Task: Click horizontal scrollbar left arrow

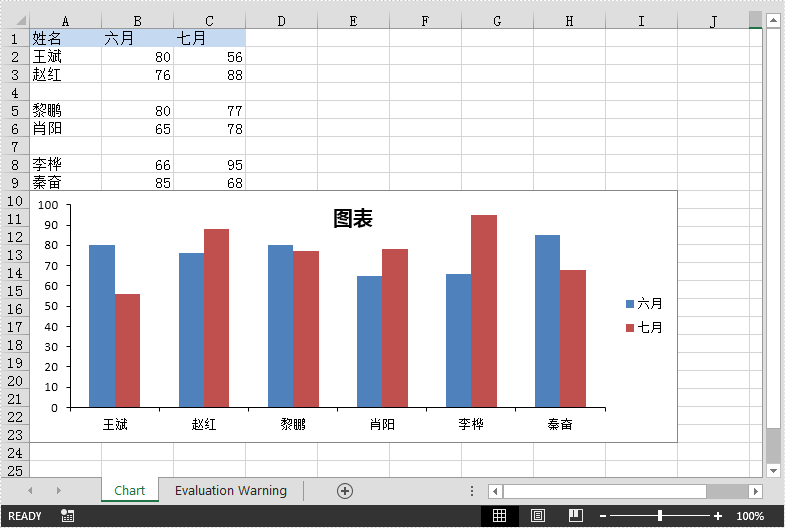Action: click(x=495, y=491)
